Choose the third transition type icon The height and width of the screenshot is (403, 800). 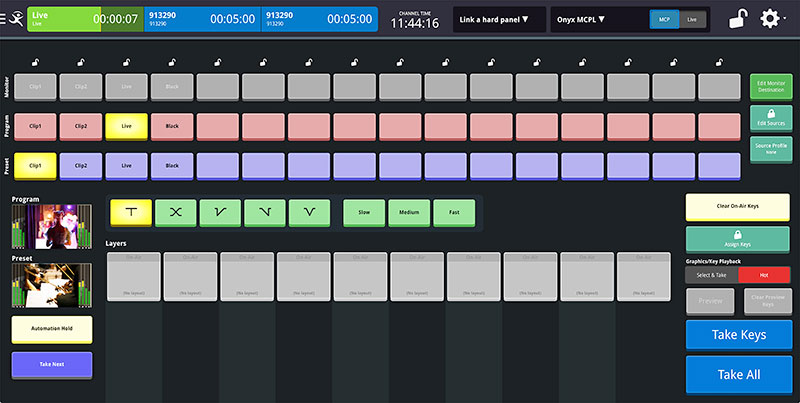pyautogui.click(x=220, y=212)
